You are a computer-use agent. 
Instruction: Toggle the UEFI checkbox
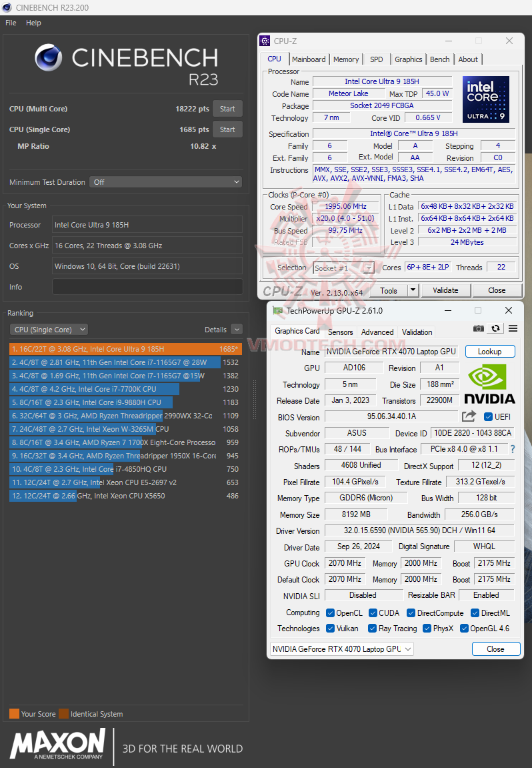point(488,417)
